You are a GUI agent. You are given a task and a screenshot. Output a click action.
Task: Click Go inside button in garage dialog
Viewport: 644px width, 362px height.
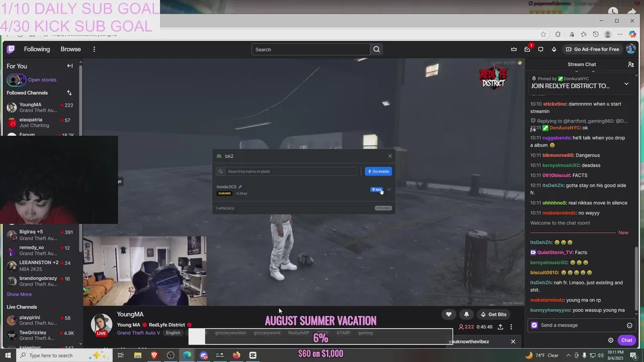tap(378, 171)
